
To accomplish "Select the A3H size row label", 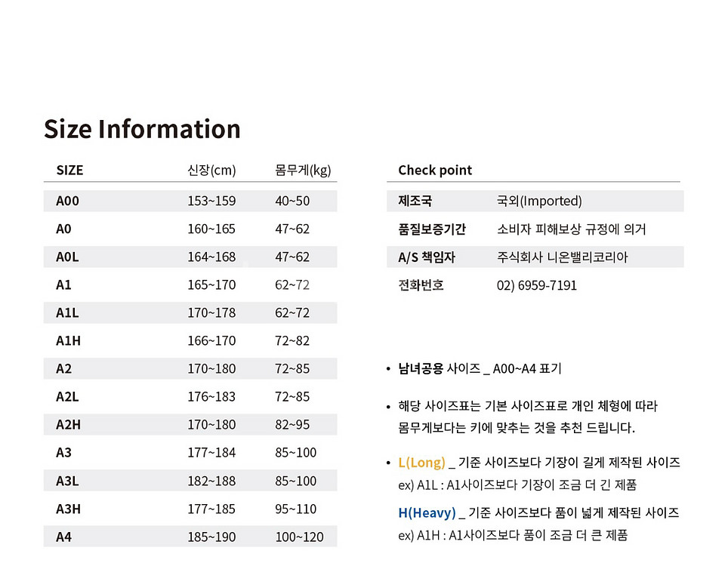I will point(68,509).
